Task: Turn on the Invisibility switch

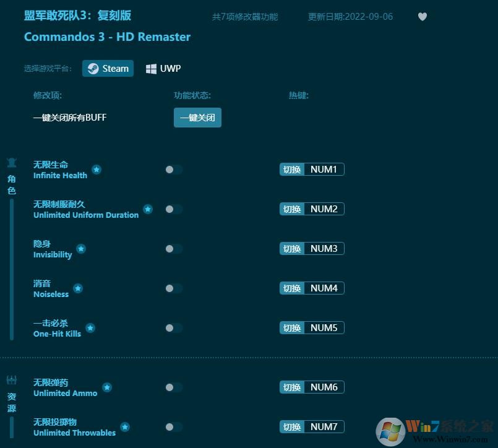Action: click(173, 249)
